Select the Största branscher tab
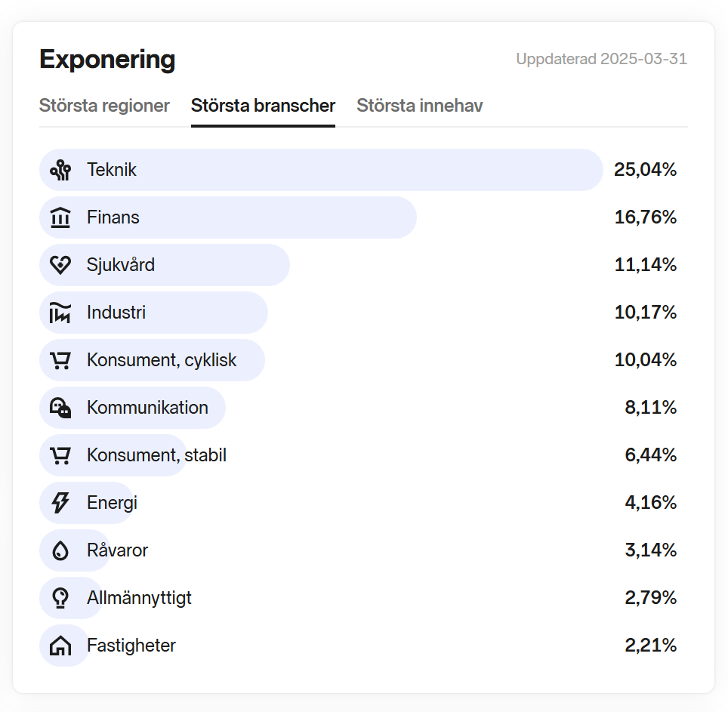The width and height of the screenshot is (728, 712). [x=263, y=106]
